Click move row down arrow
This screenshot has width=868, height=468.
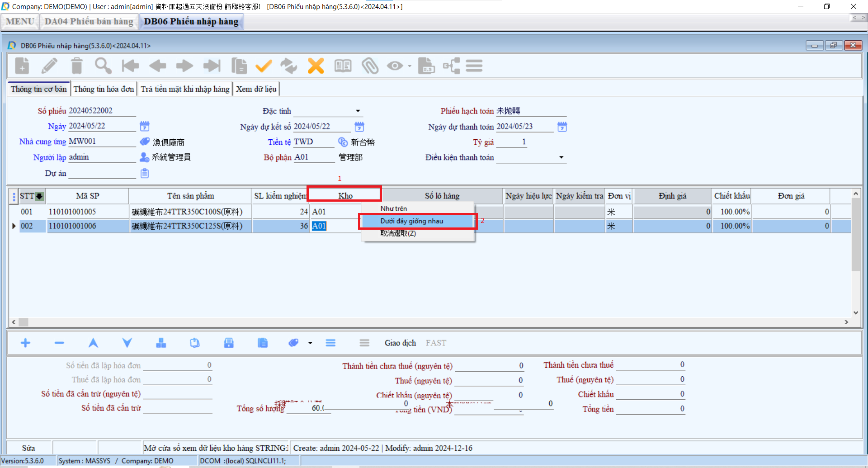(x=127, y=343)
